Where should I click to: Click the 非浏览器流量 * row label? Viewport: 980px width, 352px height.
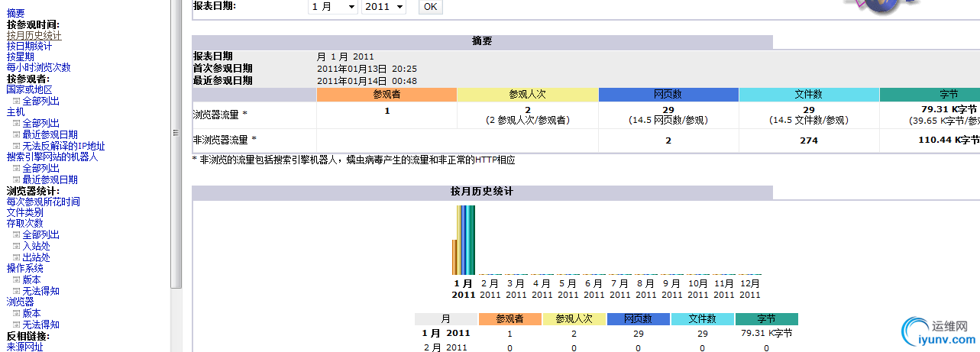(225, 140)
